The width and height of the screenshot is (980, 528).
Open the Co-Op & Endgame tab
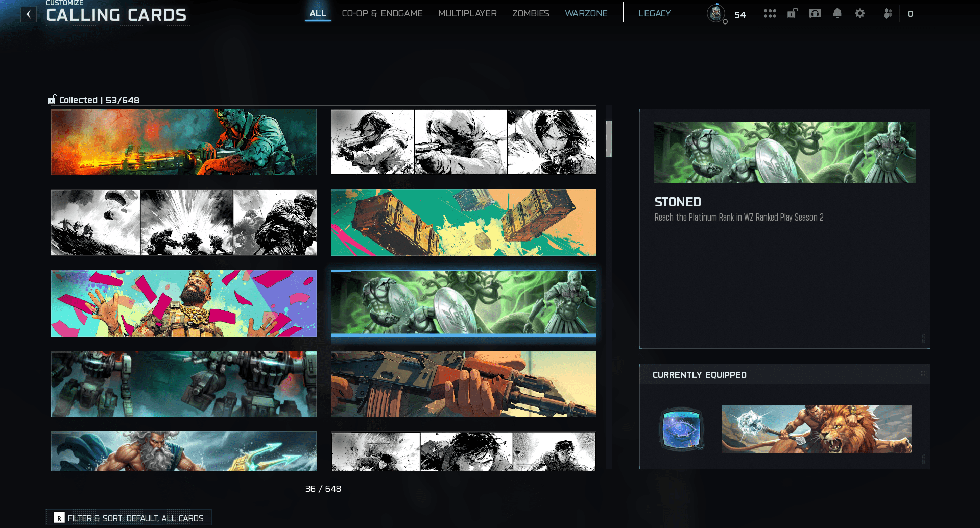tap(382, 13)
